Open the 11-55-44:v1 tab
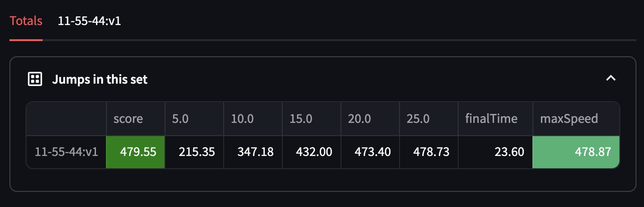 click(89, 21)
